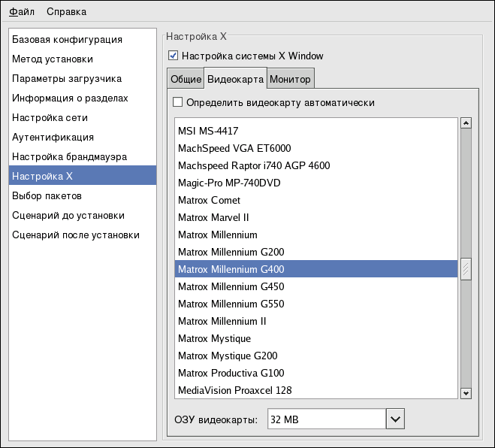This screenshot has height=448, width=495.
Task: Open the Справка menu
Action: [66, 11]
